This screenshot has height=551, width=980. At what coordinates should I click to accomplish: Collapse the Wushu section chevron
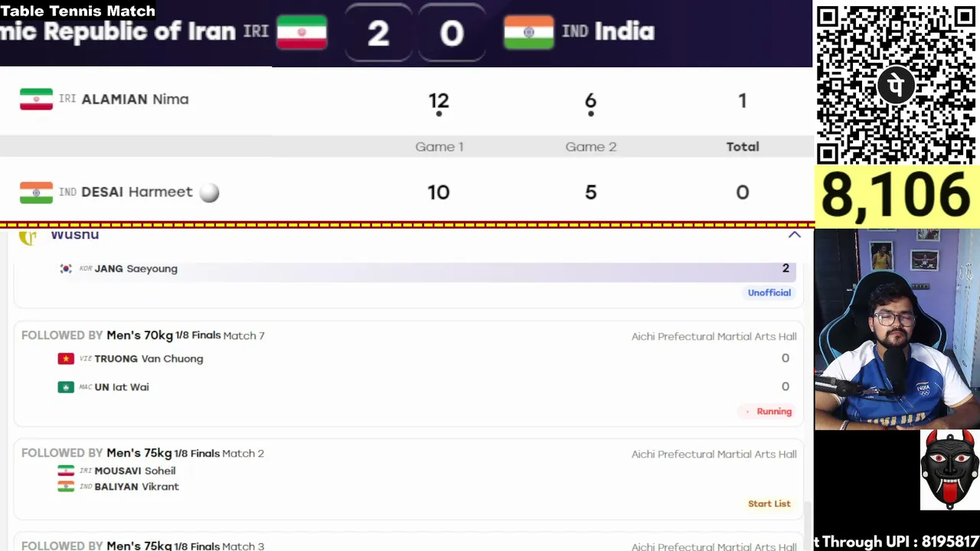(x=794, y=235)
